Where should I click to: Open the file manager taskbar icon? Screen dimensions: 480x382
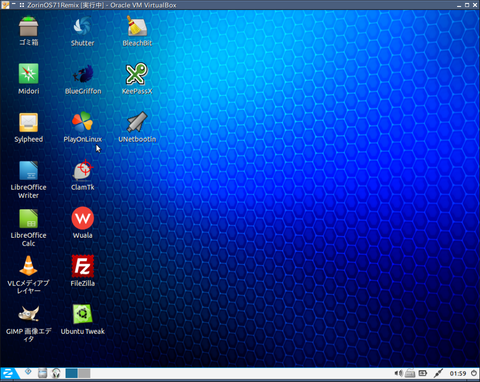click(x=42, y=373)
